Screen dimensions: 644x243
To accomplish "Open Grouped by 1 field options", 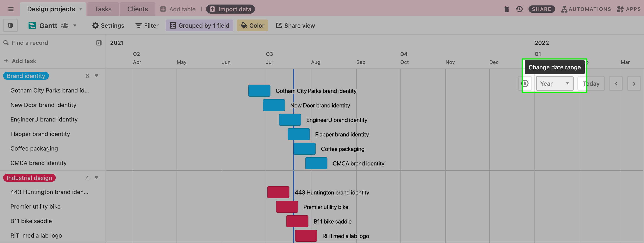I will [x=199, y=26].
